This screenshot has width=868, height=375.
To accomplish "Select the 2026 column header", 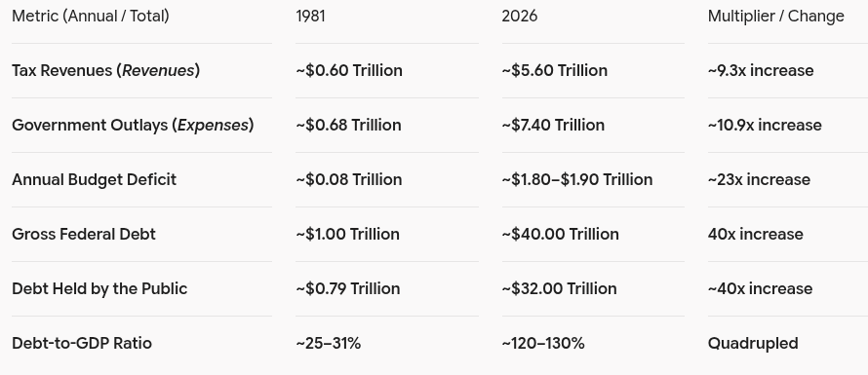I will [x=519, y=16].
